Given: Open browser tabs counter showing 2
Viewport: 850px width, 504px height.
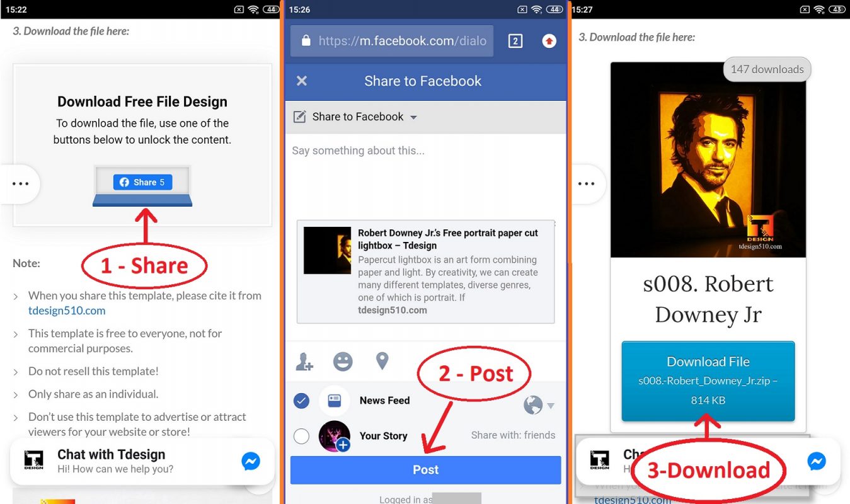Looking at the screenshot, I should tap(515, 41).
